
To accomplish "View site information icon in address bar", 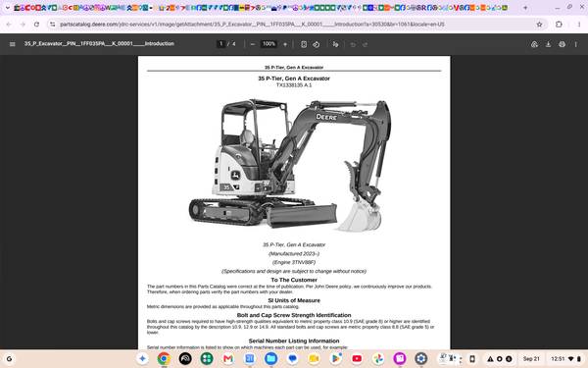I will tap(53, 24).
